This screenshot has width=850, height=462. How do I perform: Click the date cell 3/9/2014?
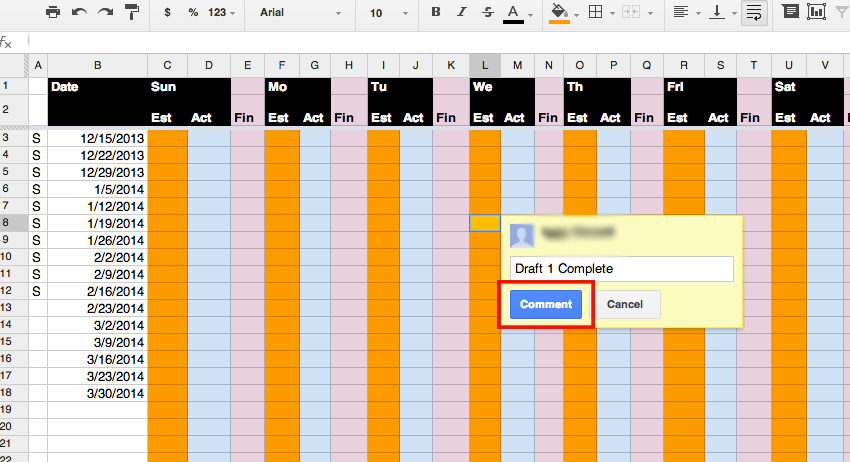(98, 343)
